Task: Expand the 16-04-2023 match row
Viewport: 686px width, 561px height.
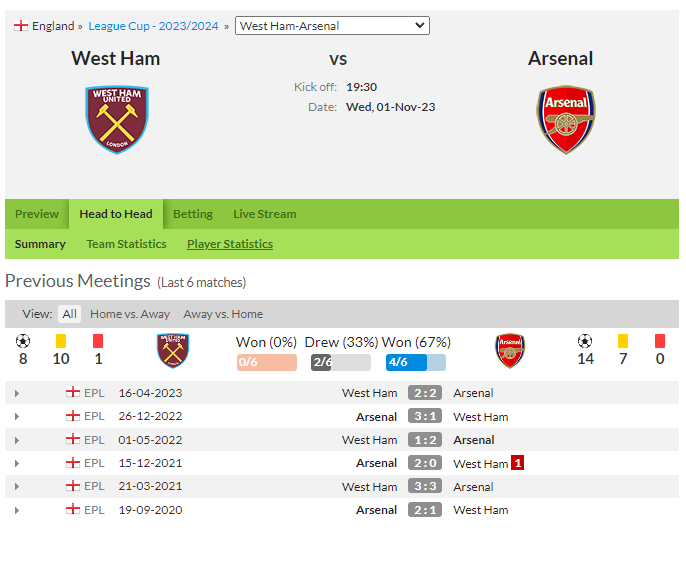Action: point(17,393)
